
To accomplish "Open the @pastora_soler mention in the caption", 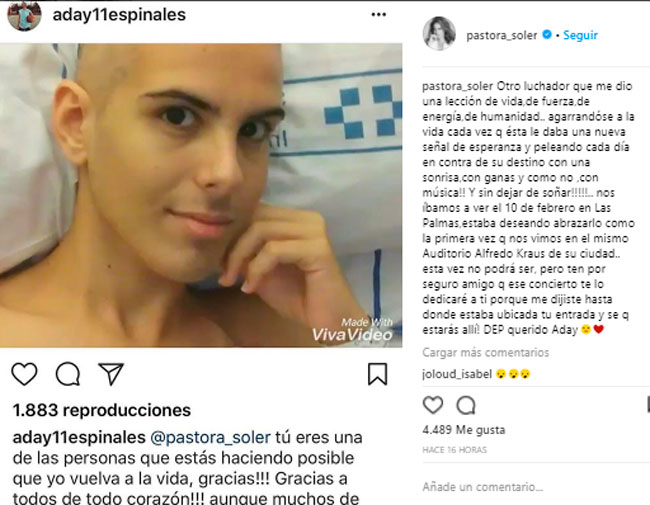I will pyautogui.click(x=210, y=437).
